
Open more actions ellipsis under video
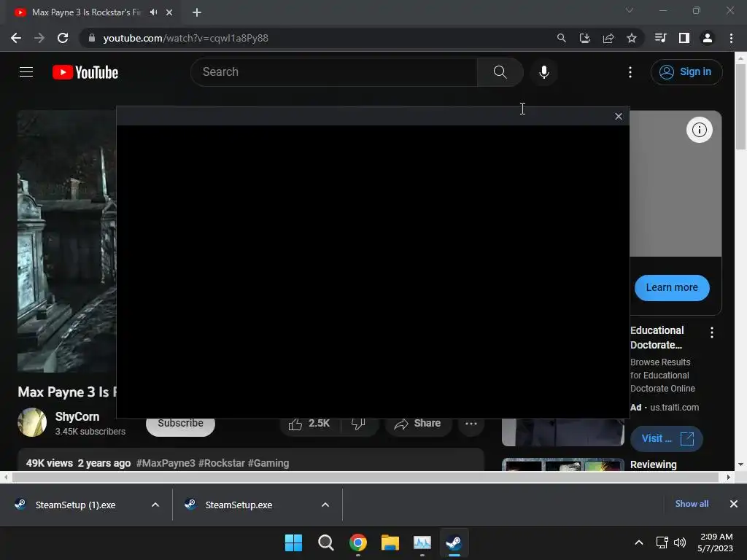pos(471,424)
